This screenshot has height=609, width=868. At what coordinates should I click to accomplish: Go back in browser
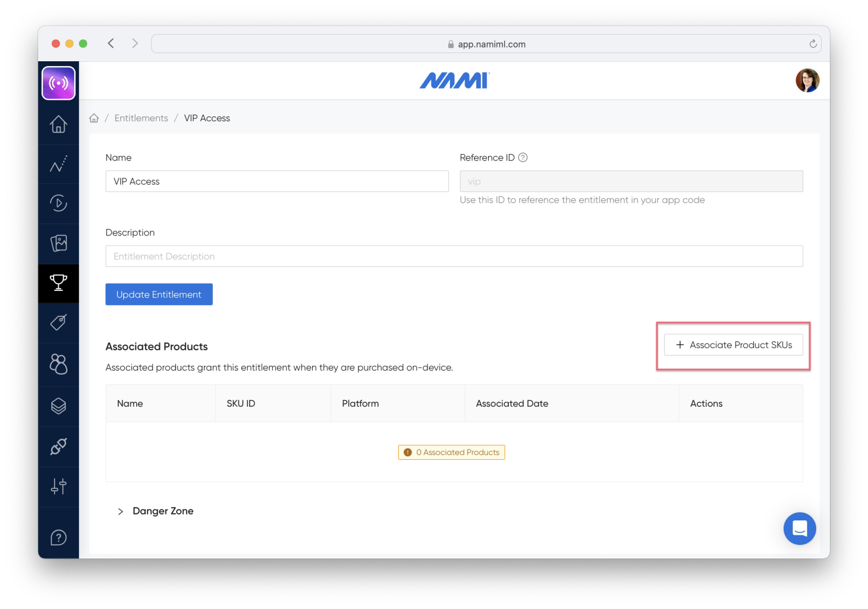tap(111, 43)
